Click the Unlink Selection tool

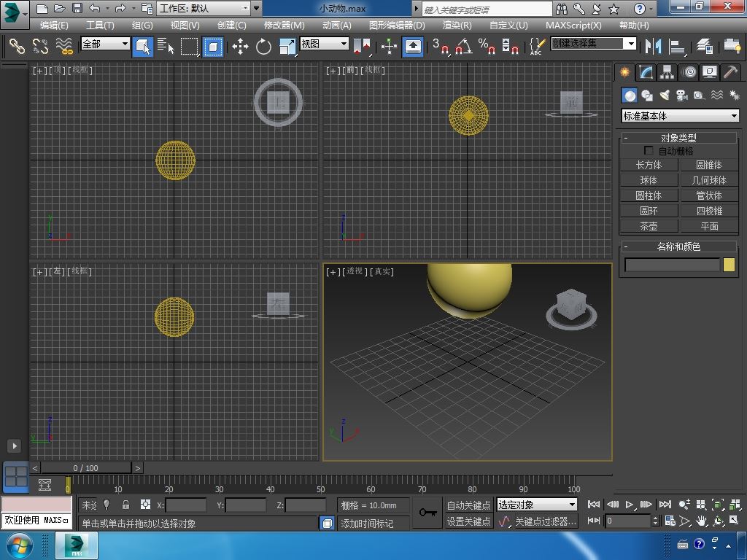[41, 46]
